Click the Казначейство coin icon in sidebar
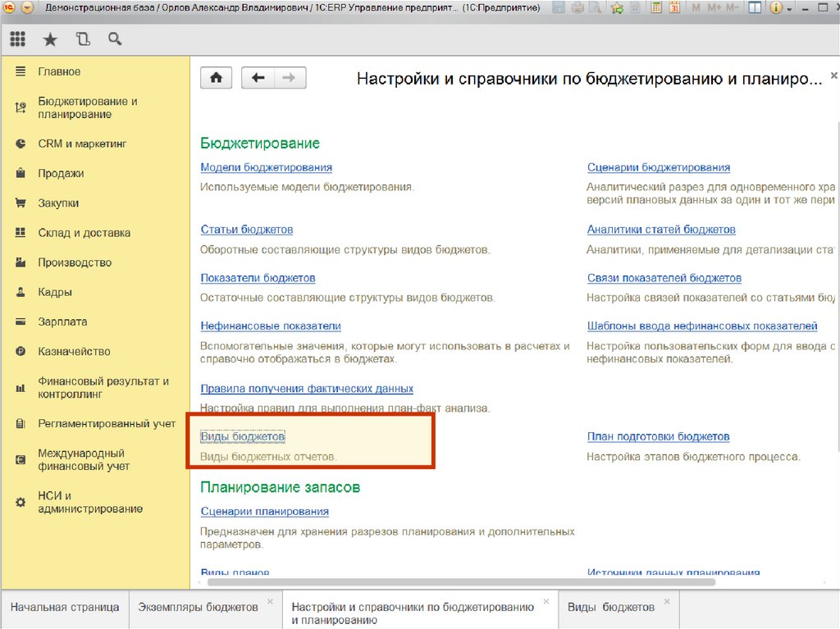This screenshot has height=629, width=840. (x=21, y=352)
